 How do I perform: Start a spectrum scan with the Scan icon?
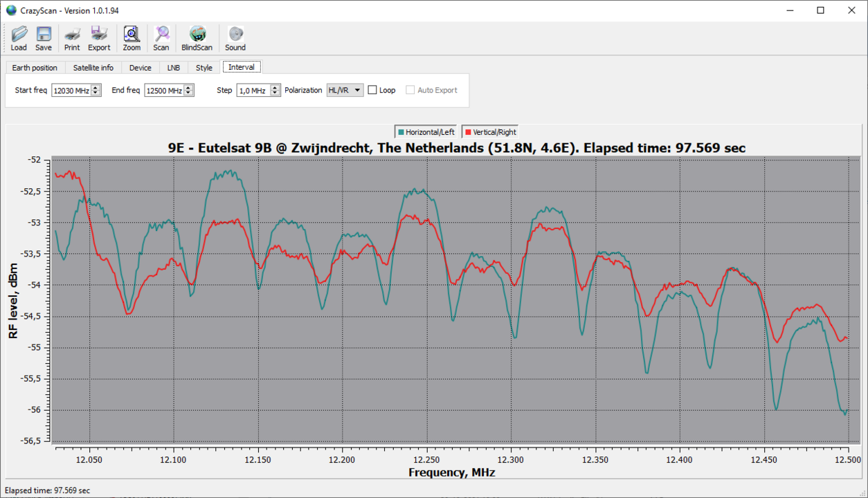coord(161,38)
